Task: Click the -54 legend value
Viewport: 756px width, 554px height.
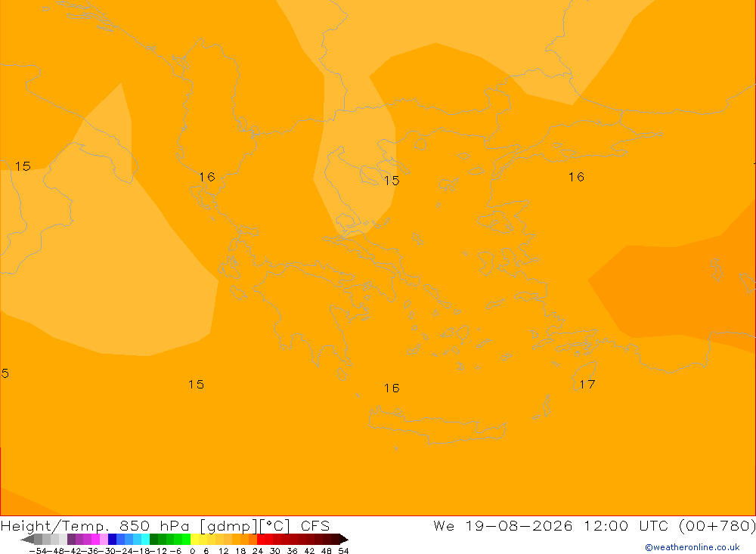Action: tap(38, 551)
